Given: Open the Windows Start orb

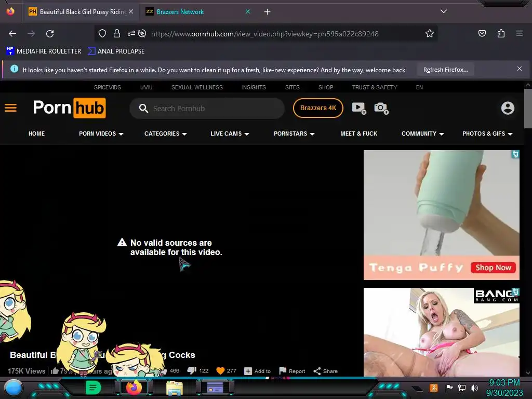Looking at the screenshot, I should [x=13, y=388].
